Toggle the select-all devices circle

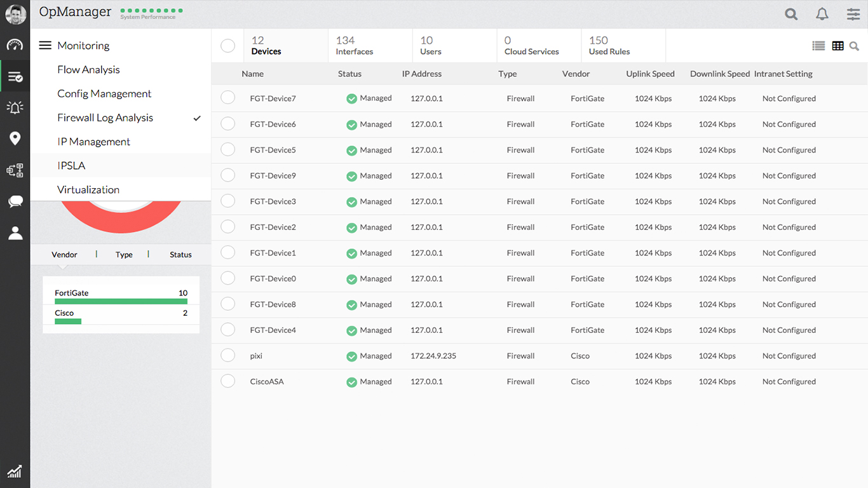[x=227, y=46]
